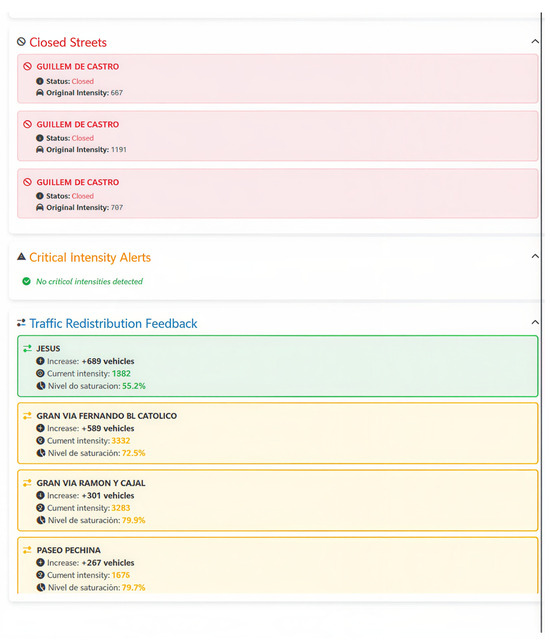This screenshot has height=643, width=550.
Task: Click the current intensity value 3332
Action: pos(121,441)
